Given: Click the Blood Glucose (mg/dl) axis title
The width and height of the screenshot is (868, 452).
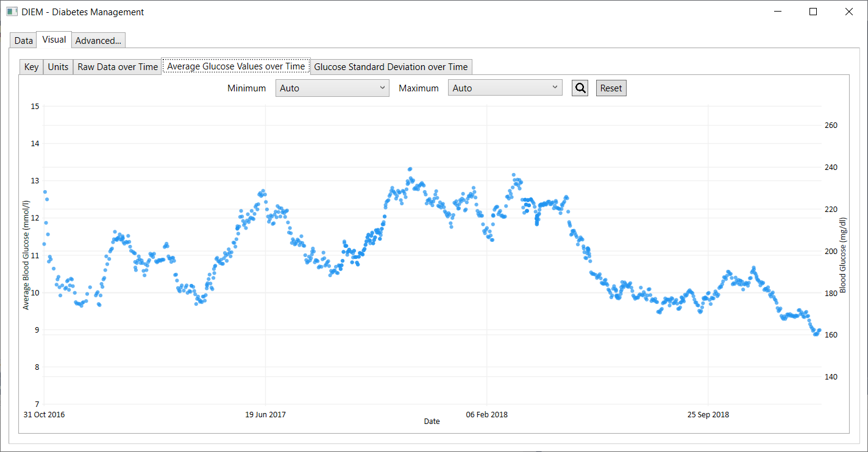Looking at the screenshot, I should point(843,255).
